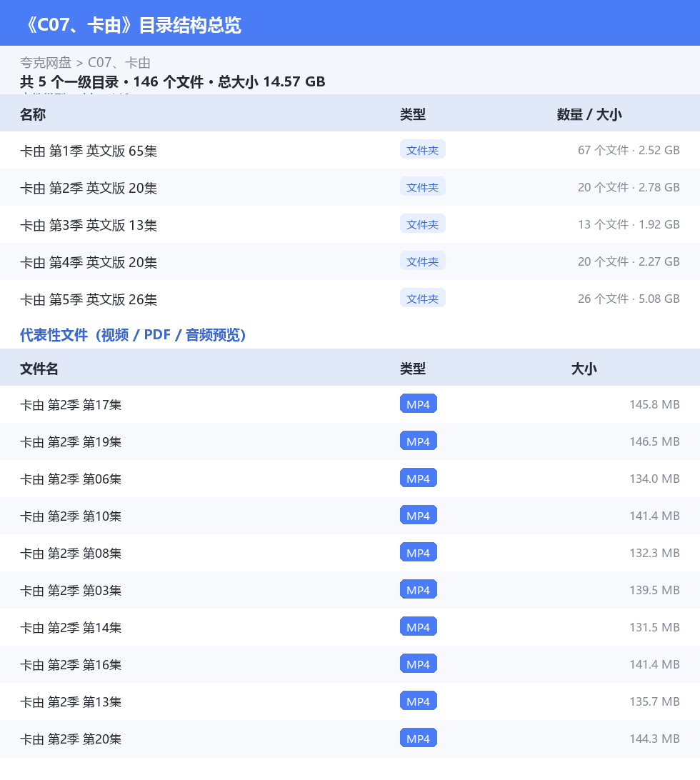Screen dimensions: 700x780
Task: Click the 文件名 column header
Action: pyautogui.click(x=39, y=369)
